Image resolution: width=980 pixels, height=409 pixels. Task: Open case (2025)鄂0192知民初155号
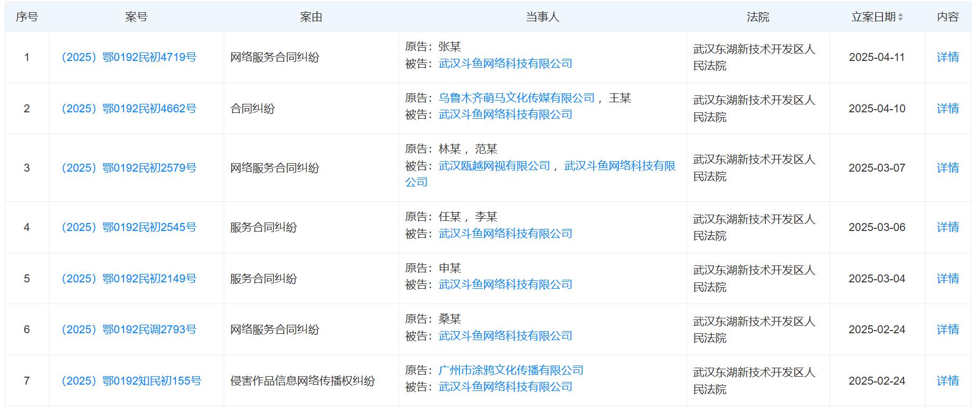point(131,381)
